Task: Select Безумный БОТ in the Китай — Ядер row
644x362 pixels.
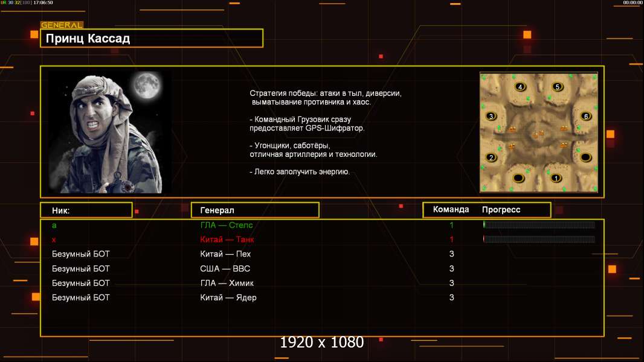Action: point(80,297)
